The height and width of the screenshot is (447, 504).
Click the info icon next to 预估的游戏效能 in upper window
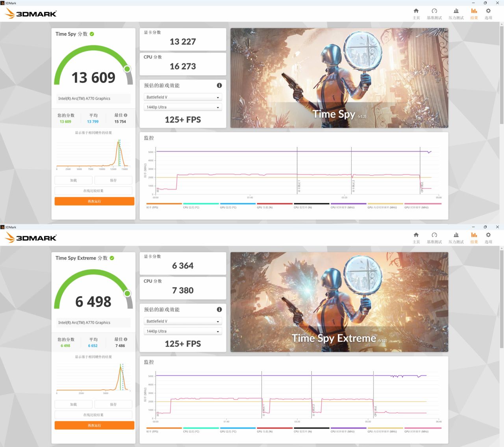coord(219,86)
